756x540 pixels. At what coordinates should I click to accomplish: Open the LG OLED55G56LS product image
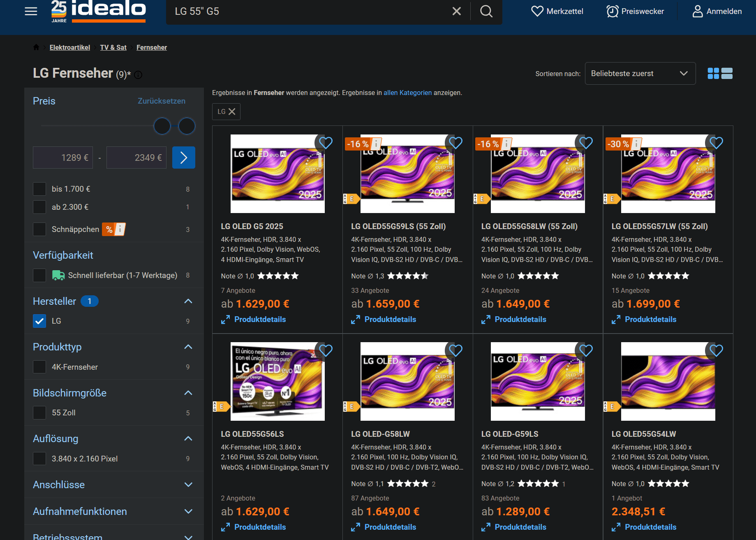(277, 382)
